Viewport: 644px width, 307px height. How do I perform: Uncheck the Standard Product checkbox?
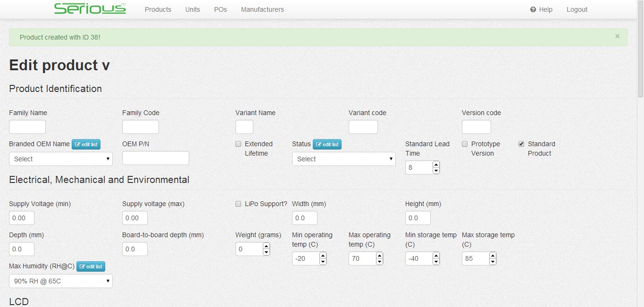[x=521, y=144]
